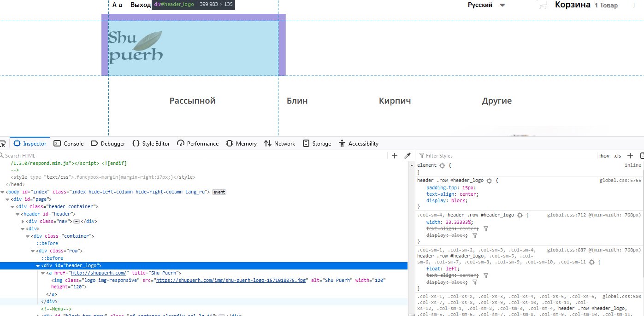Click the filter icon next to text-align in the global.css:712 rule
The width and height of the screenshot is (644, 316).
(485, 228)
